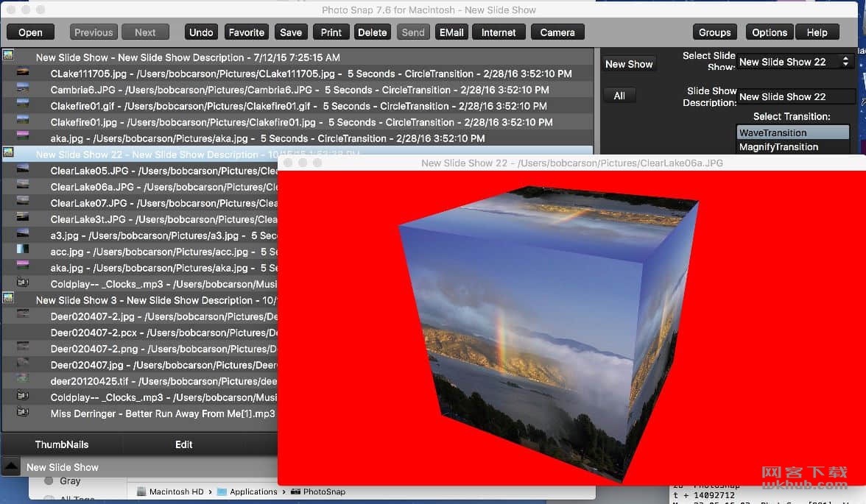Open the Camera import
Viewport: 866px width, 504px height.
tap(557, 32)
